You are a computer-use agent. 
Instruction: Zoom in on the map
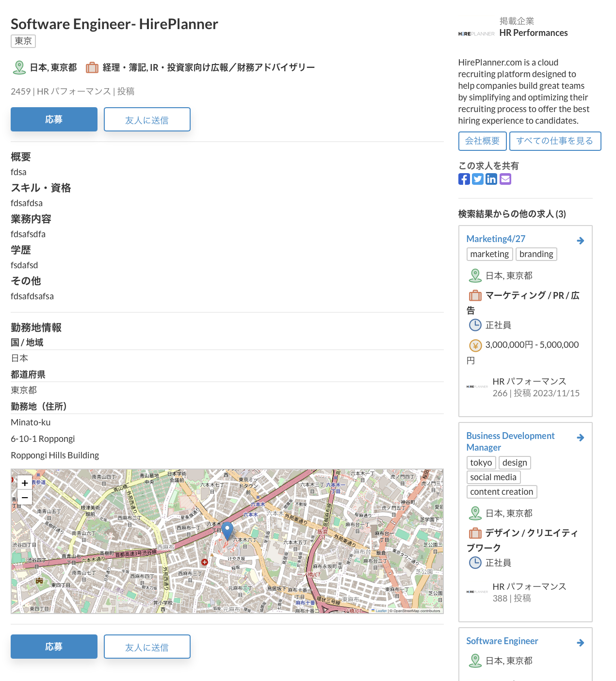tap(25, 483)
